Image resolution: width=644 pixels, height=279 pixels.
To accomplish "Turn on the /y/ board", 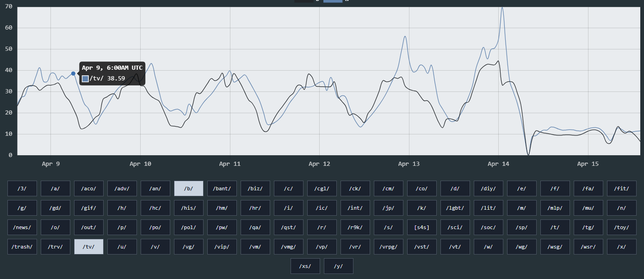I will pos(339,266).
